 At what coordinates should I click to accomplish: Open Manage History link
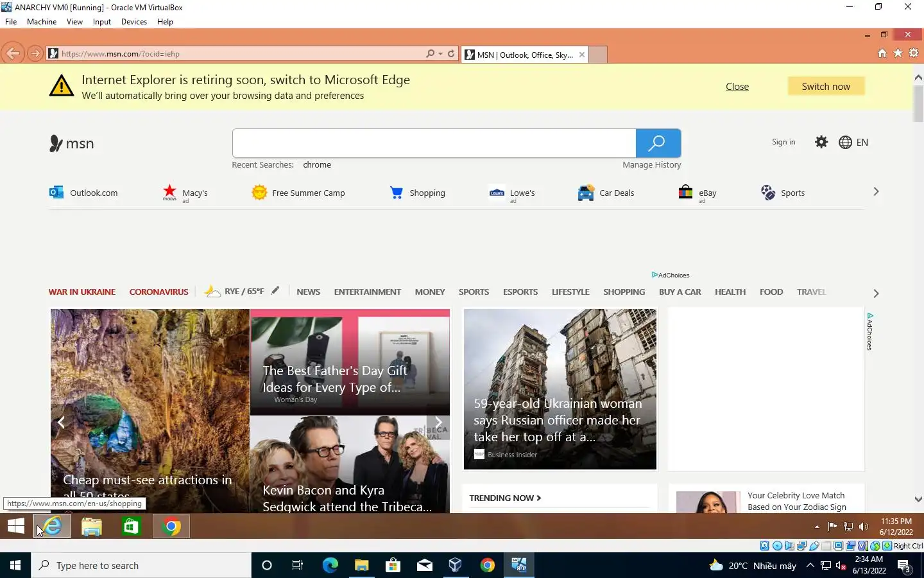pos(651,165)
